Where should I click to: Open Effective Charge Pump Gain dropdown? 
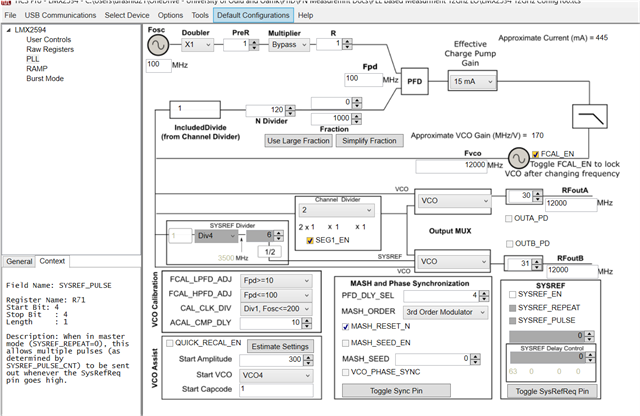pos(473,82)
